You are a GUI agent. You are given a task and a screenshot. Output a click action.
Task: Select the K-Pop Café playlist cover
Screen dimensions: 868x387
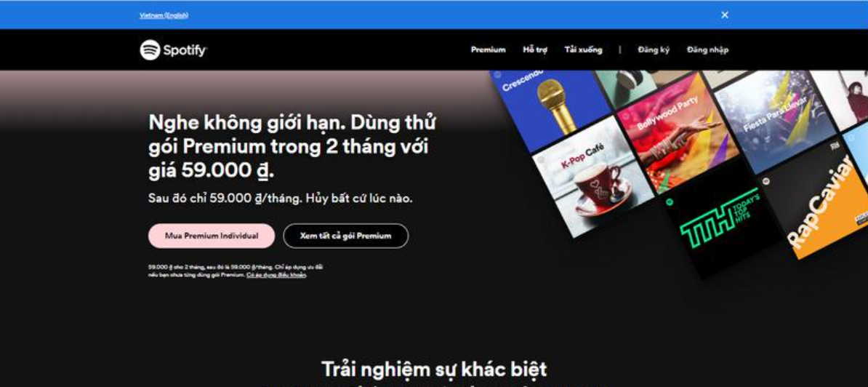(592, 178)
